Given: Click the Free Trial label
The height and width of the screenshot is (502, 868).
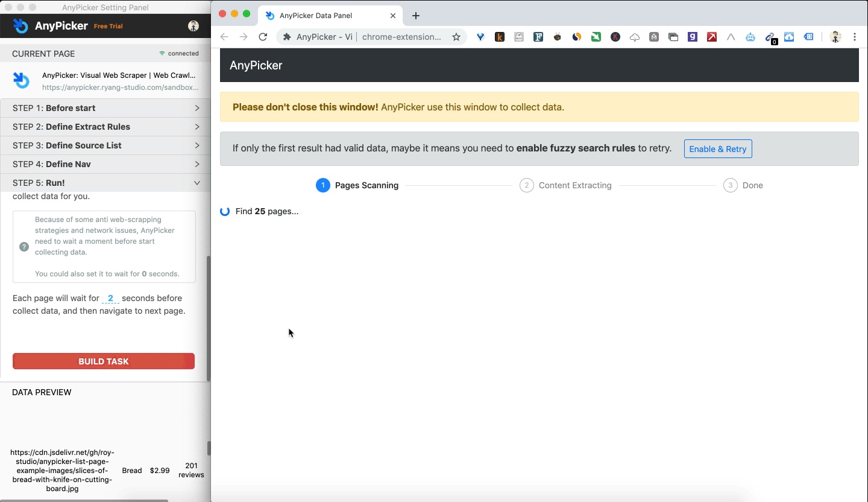Looking at the screenshot, I should pos(108,27).
